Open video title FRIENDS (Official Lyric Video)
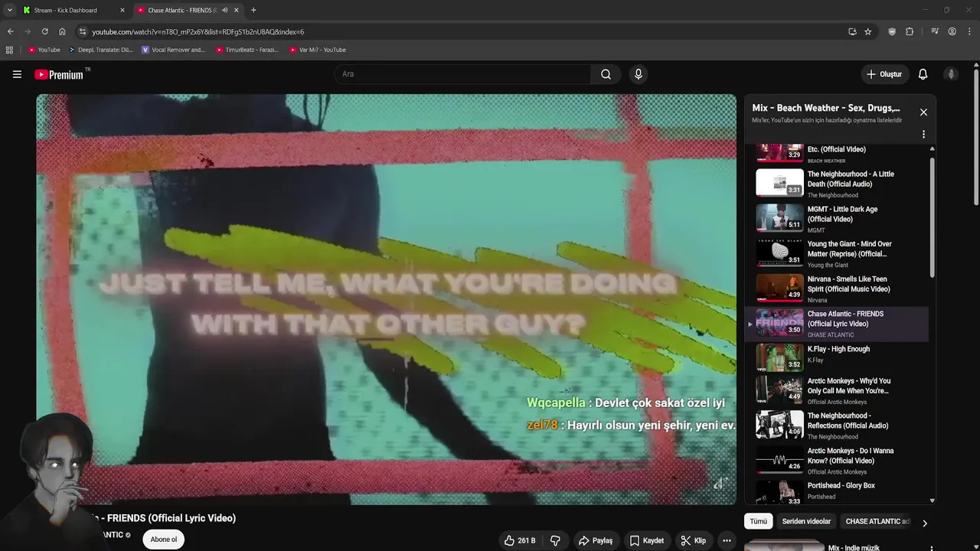Screen dimensions: 980x551 pyautogui.click(x=162, y=518)
